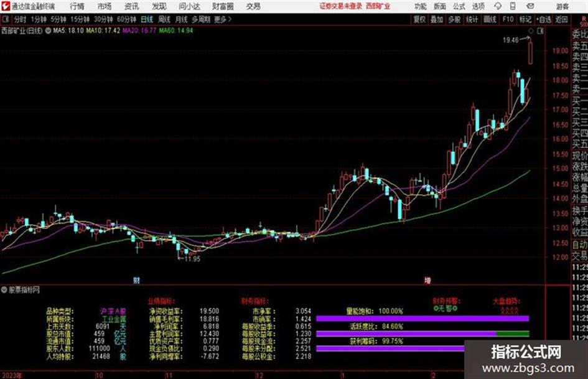
Task: Click the 复权 toolbar button
Action: (x=419, y=19)
